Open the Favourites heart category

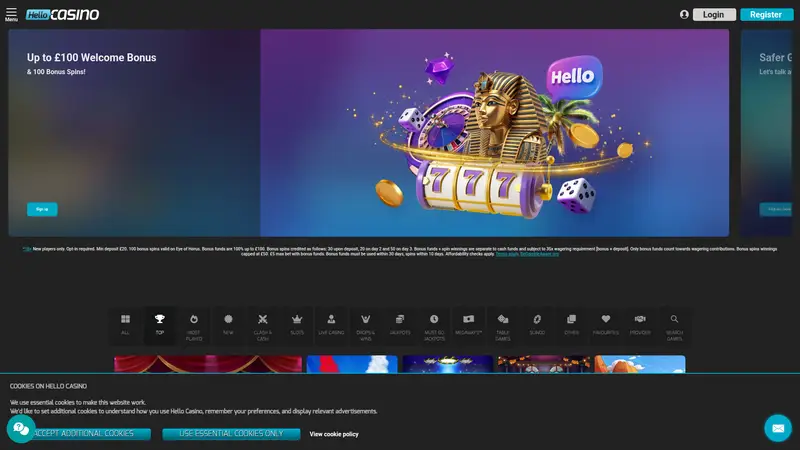pos(606,325)
